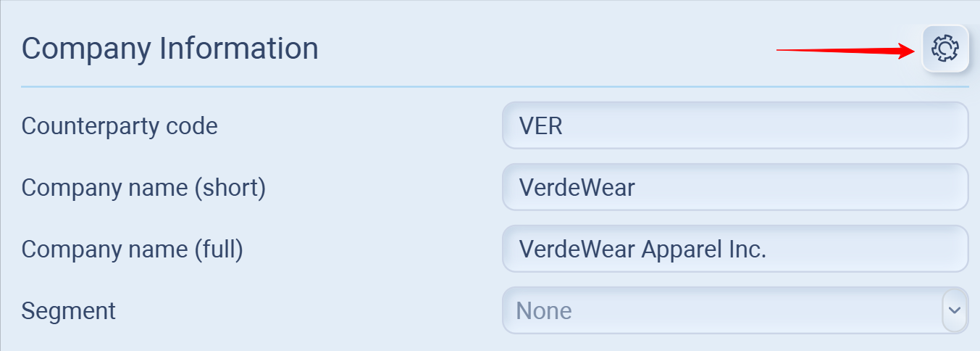Screen dimensions: 980x351
Task: Click empty space right of 'VER' value
Action: click(761, 126)
